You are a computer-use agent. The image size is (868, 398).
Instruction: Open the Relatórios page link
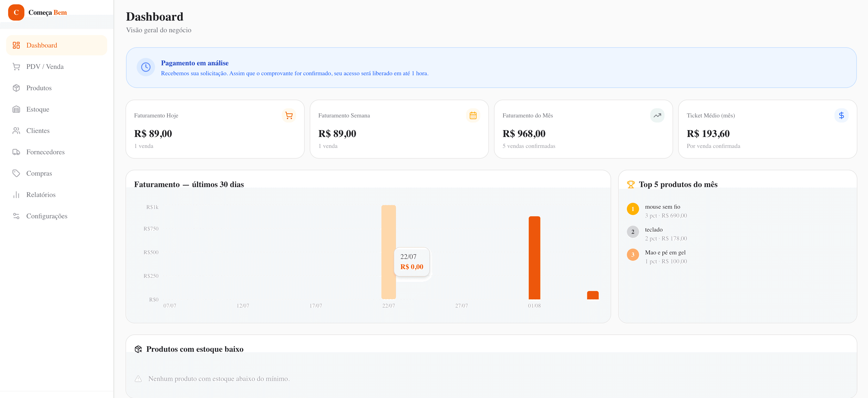pos(57,195)
